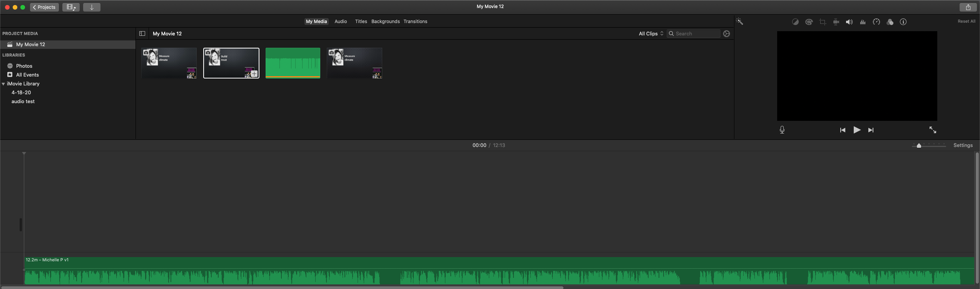Switch to the Backgrounds tab
The height and width of the screenshot is (289, 980).
385,22
